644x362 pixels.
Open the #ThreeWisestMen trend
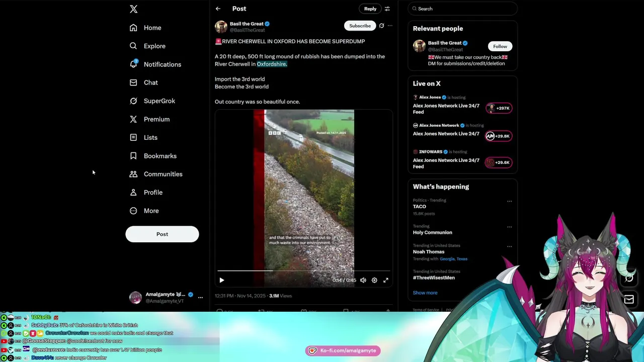click(434, 278)
